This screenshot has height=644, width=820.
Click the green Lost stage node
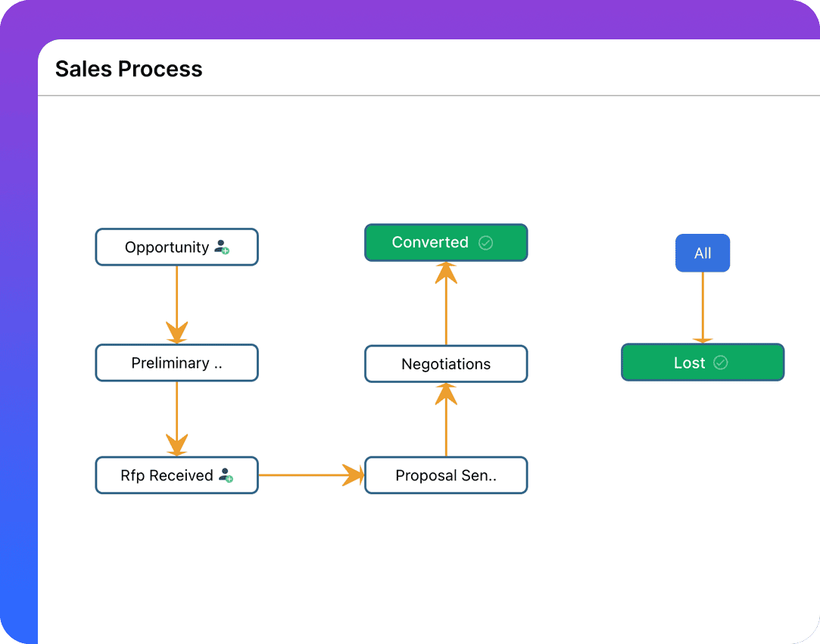[x=703, y=362]
